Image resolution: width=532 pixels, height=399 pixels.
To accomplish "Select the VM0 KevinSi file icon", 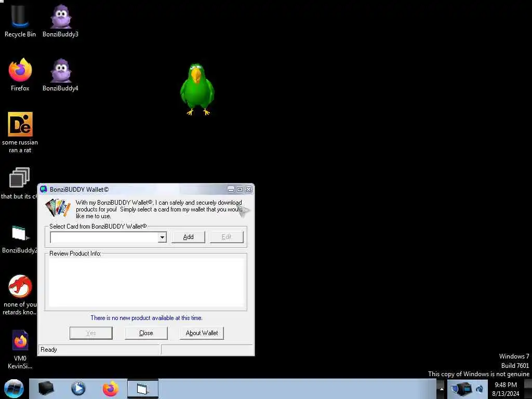I will [20, 350].
